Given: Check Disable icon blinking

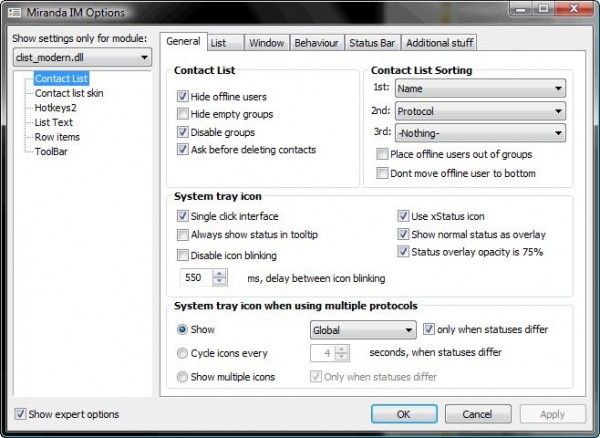Looking at the screenshot, I should 183,255.
